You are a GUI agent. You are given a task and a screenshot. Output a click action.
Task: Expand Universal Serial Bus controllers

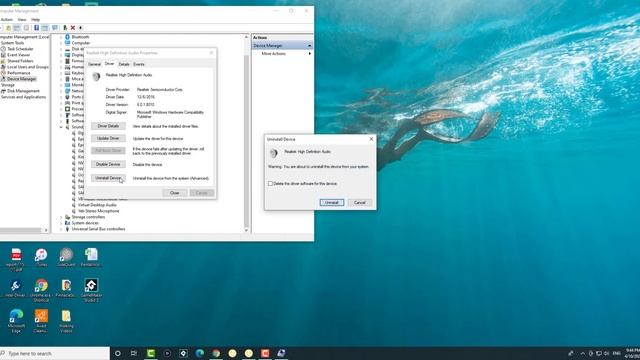tap(61, 229)
